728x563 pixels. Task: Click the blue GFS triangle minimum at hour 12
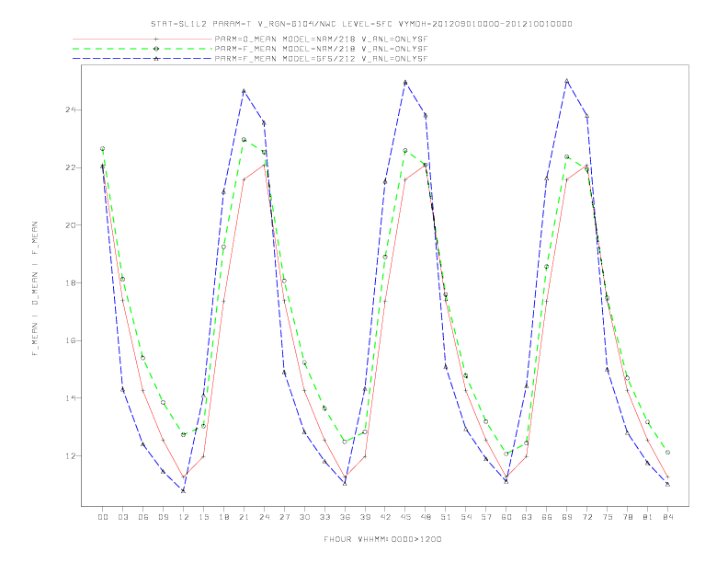[x=184, y=490]
